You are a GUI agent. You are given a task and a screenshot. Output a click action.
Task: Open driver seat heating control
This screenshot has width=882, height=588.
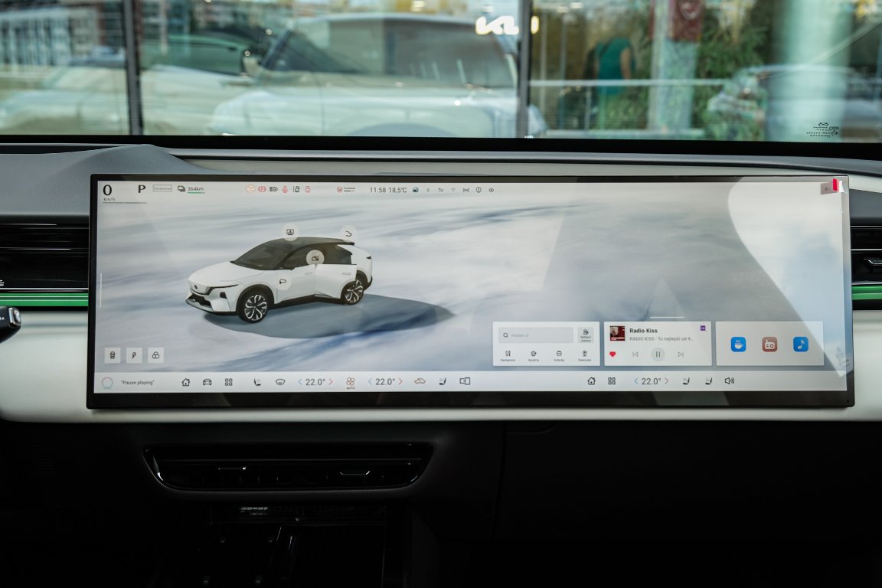pyautogui.click(x=257, y=382)
